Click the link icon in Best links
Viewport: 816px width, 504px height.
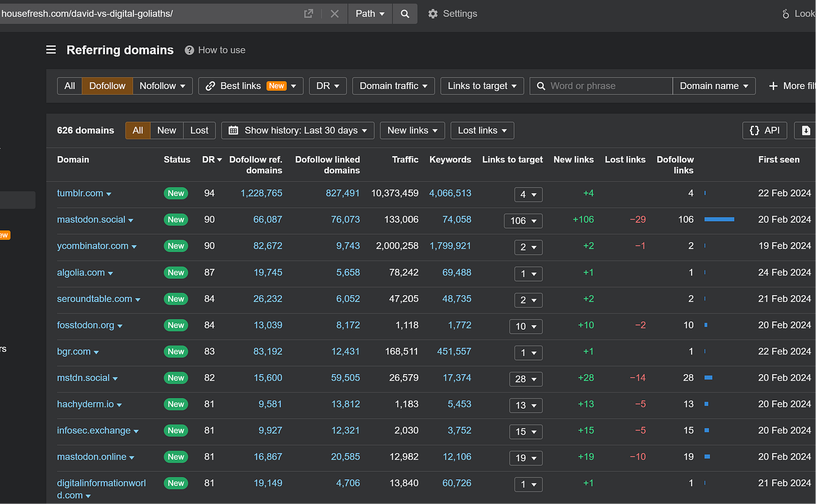click(211, 86)
